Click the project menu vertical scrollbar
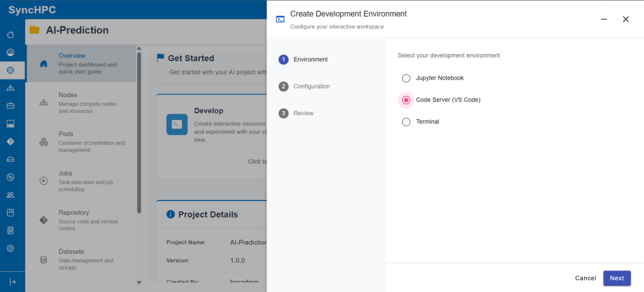 click(x=139, y=132)
